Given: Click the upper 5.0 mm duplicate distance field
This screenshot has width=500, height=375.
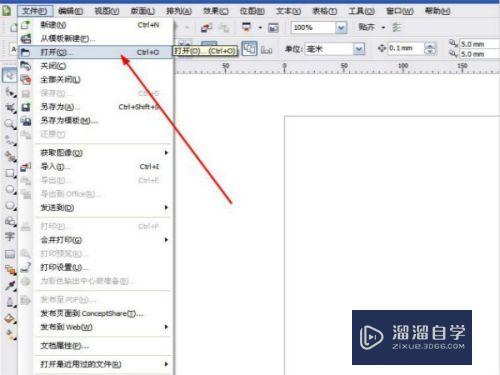Looking at the screenshot, I should pyautogui.click(x=479, y=44).
